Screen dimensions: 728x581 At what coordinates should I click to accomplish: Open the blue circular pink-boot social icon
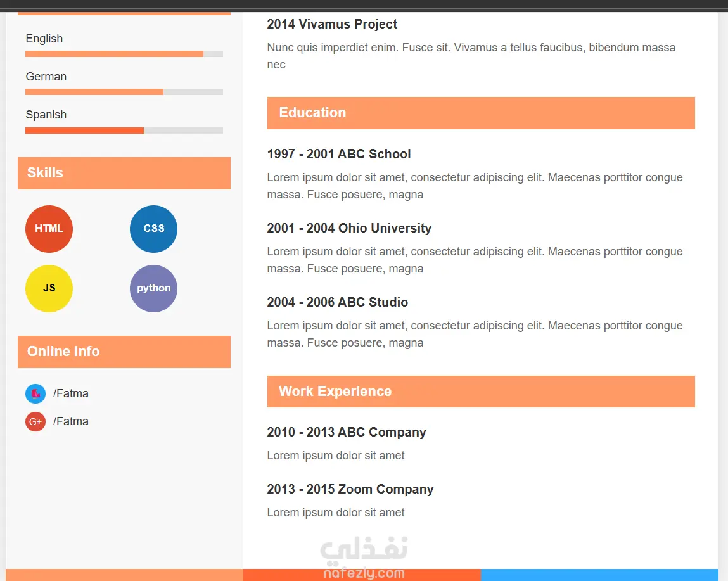coord(35,393)
